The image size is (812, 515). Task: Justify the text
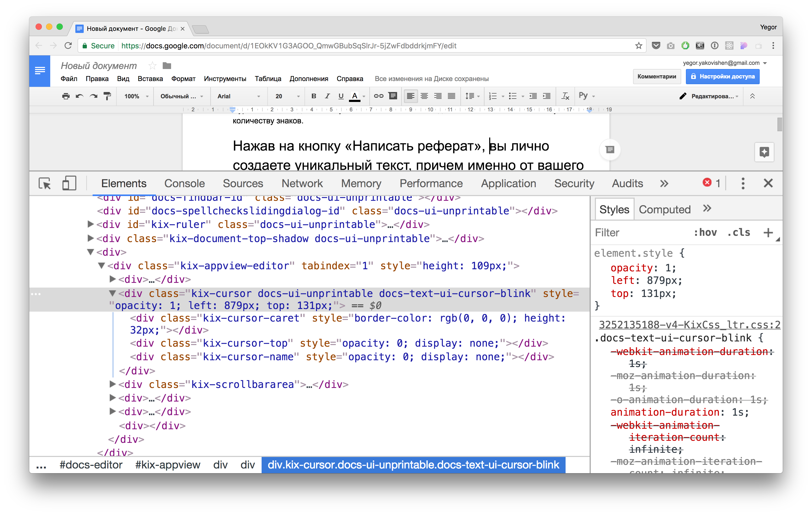[452, 96]
